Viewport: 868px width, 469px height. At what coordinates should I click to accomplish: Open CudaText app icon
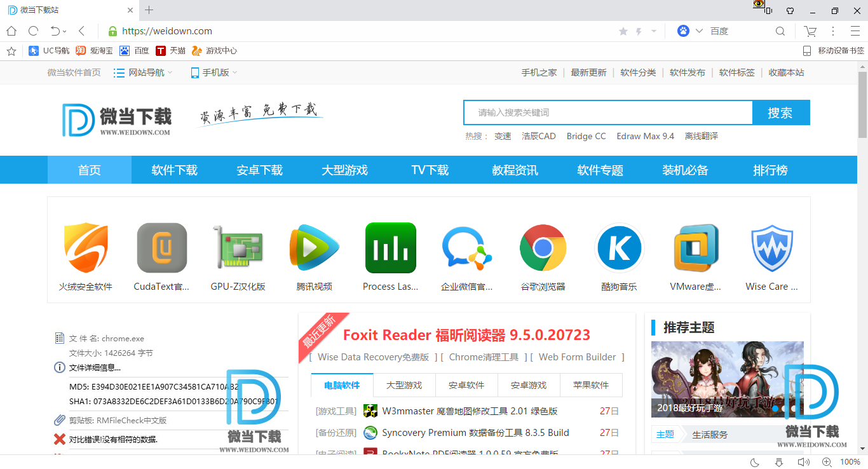click(162, 248)
